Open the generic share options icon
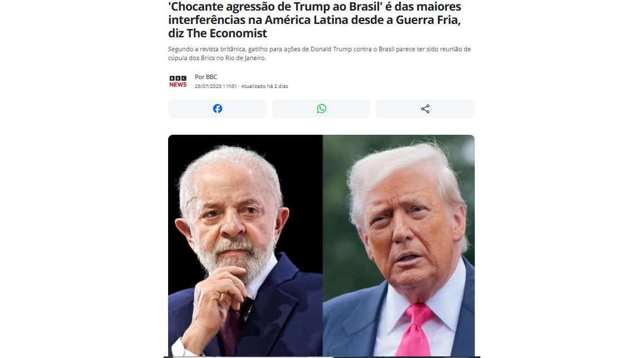The image size is (644, 358). (425, 109)
